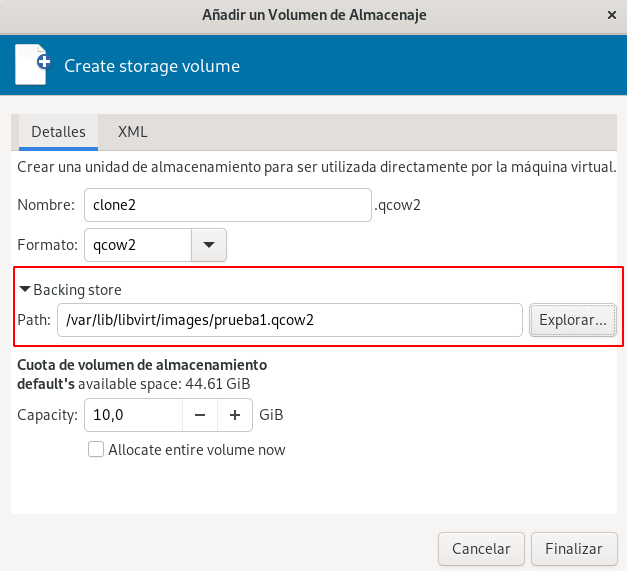Cancel the volume creation dialog
Viewport: 627px width, 571px height.
click(481, 549)
